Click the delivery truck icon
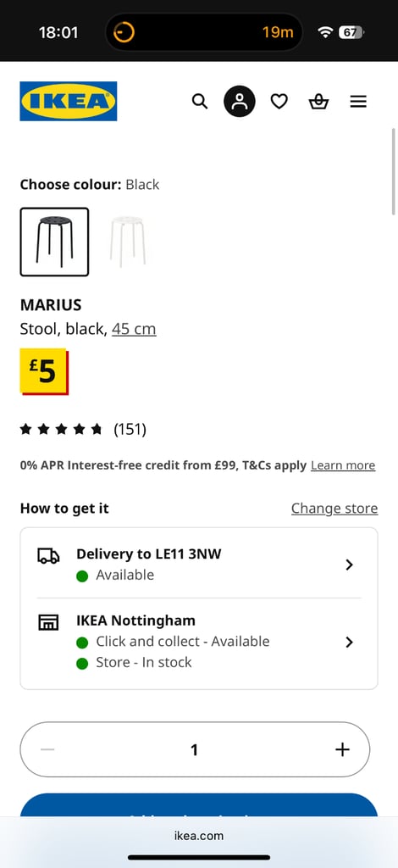 [48, 556]
